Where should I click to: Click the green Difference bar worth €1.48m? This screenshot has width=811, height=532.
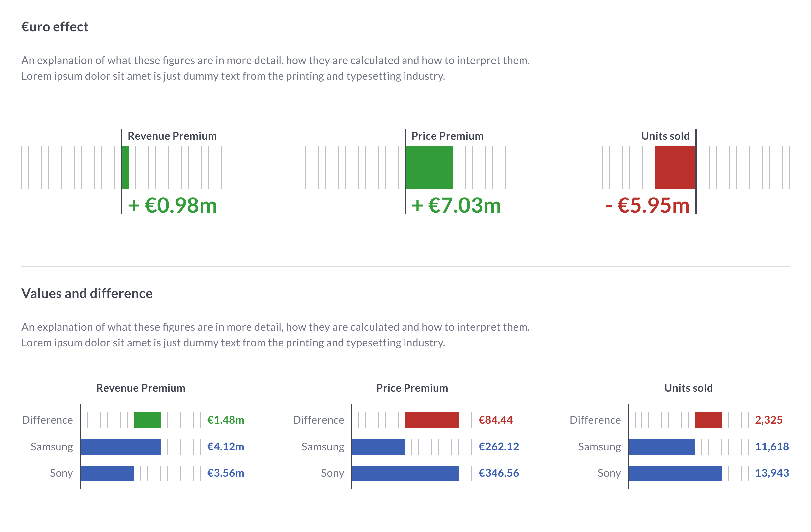click(147, 420)
